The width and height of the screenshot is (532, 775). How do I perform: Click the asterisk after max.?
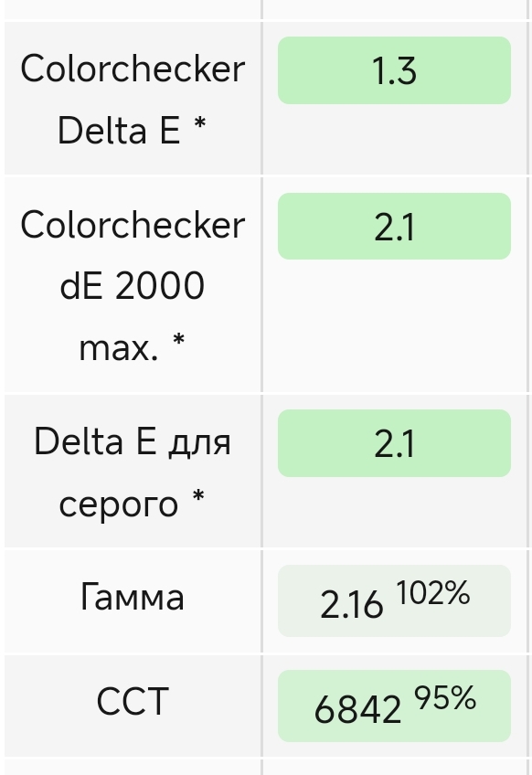178,340
